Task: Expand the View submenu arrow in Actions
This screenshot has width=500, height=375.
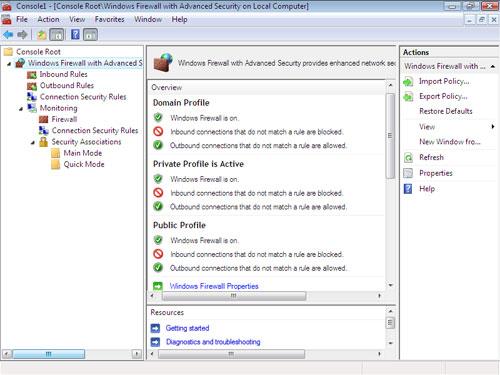Action: coord(493,126)
